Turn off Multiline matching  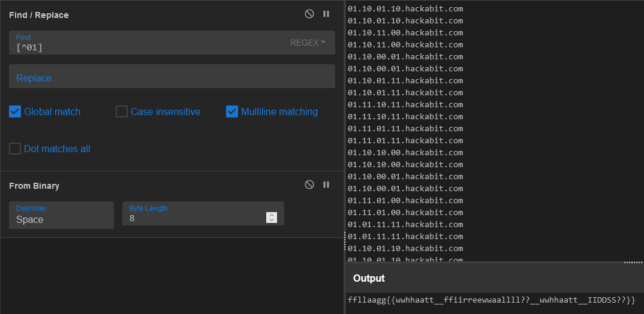tap(232, 111)
